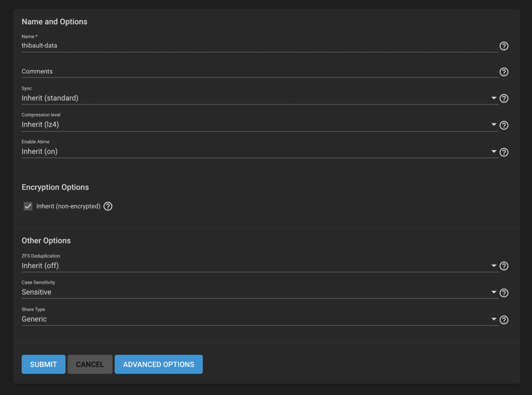Image resolution: width=532 pixels, height=395 pixels.
Task: Open Enable Atime dropdown
Action: coord(260,151)
